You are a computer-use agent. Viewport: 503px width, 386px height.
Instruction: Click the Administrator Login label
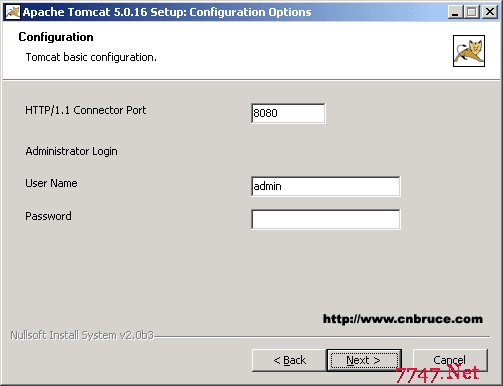point(71,151)
